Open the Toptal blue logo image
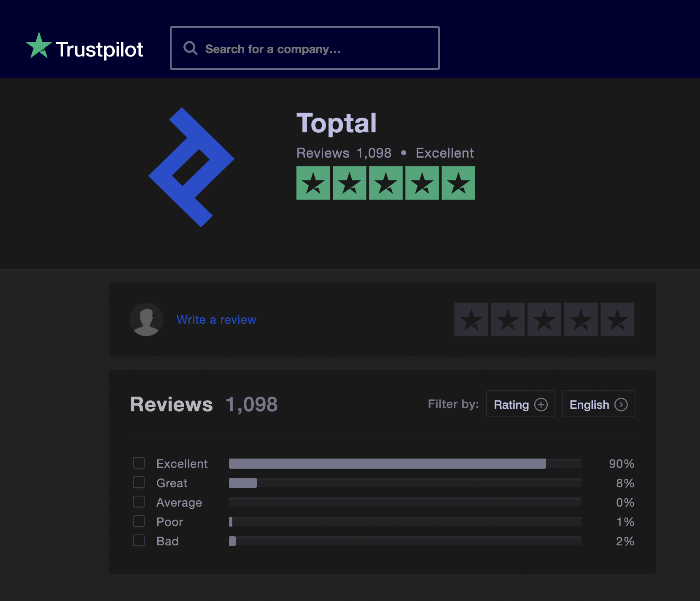Image resolution: width=700 pixels, height=601 pixels. 191,167
